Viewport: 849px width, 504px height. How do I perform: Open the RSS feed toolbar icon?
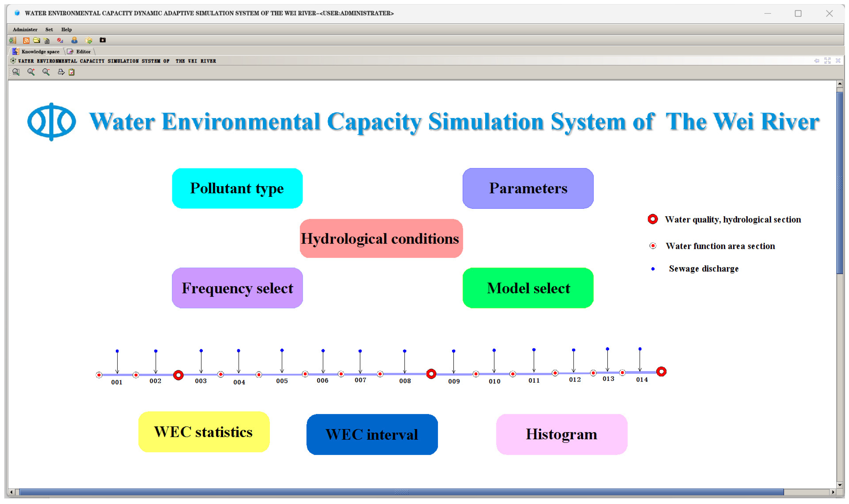[x=26, y=40]
